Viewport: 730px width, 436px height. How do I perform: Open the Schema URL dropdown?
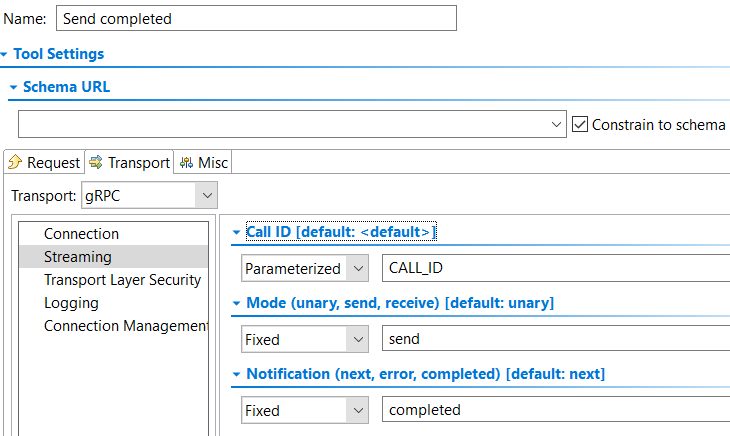tap(556, 124)
